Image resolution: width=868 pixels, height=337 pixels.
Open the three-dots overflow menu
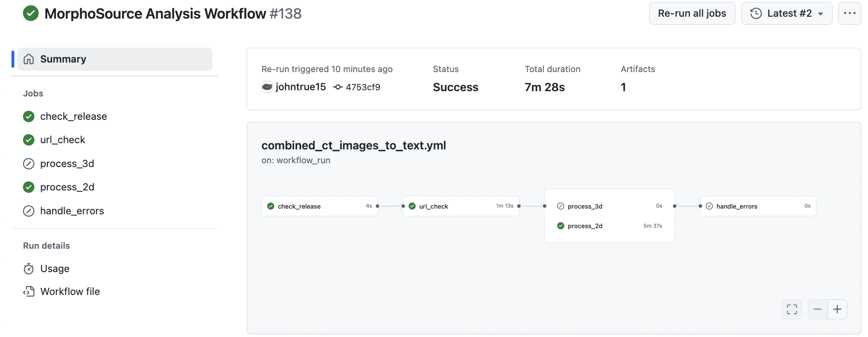(x=850, y=13)
